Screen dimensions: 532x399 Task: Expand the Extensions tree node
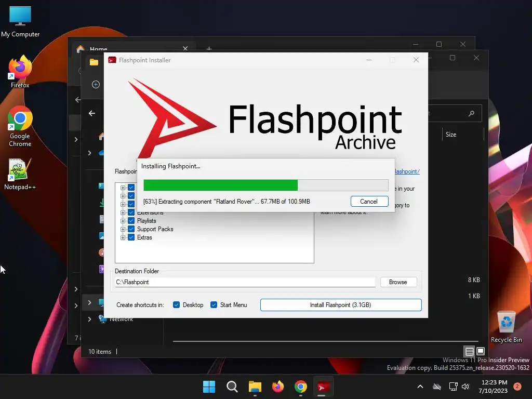(x=123, y=212)
